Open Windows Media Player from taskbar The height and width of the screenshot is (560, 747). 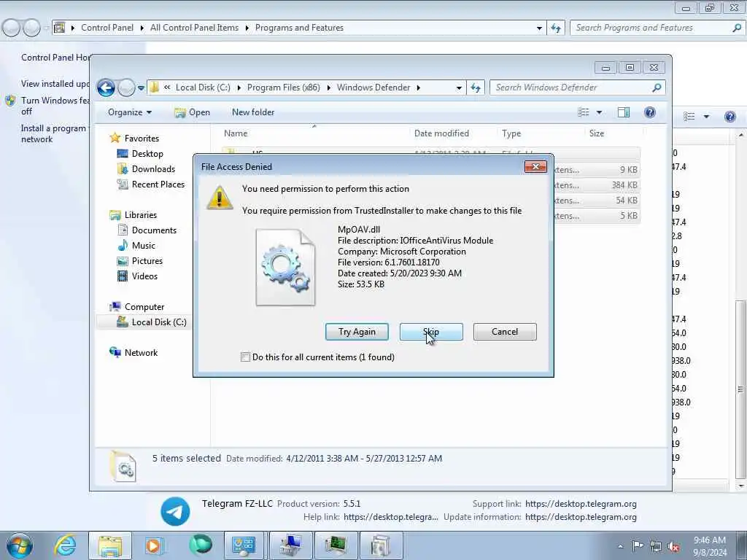click(x=154, y=545)
